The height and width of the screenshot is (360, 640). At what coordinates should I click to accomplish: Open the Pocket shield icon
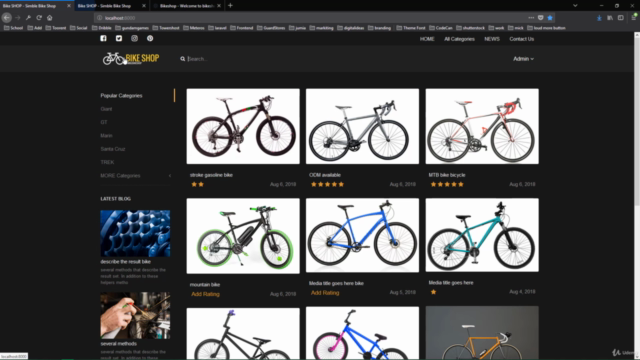click(540, 18)
